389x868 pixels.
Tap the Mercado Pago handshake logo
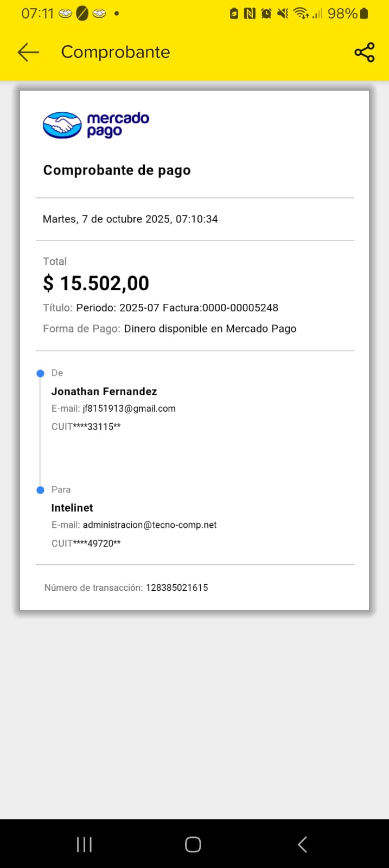coord(62,125)
